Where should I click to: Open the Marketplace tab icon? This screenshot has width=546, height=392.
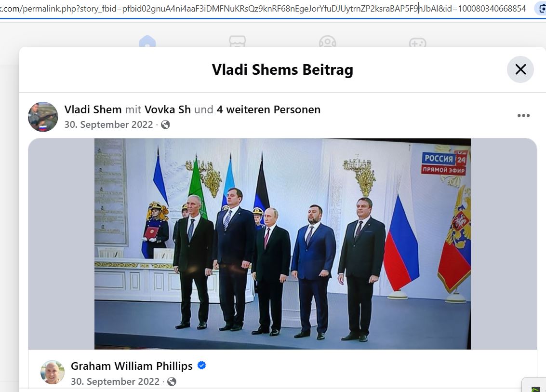(x=238, y=41)
